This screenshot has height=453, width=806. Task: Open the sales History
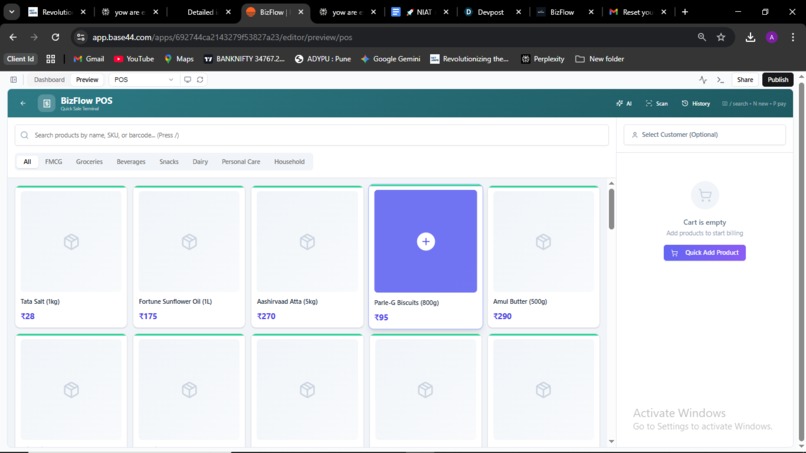pos(696,103)
